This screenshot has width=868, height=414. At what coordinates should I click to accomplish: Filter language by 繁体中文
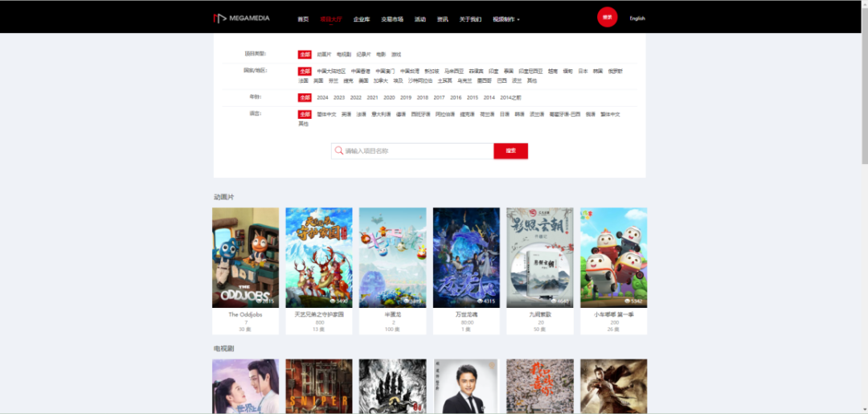(x=610, y=114)
